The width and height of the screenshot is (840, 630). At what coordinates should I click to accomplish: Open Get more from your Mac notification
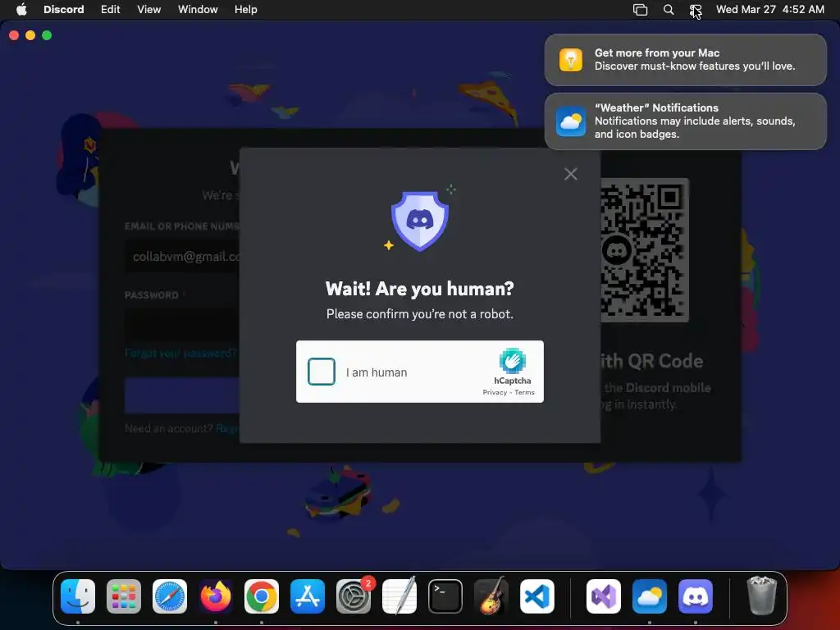point(685,60)
